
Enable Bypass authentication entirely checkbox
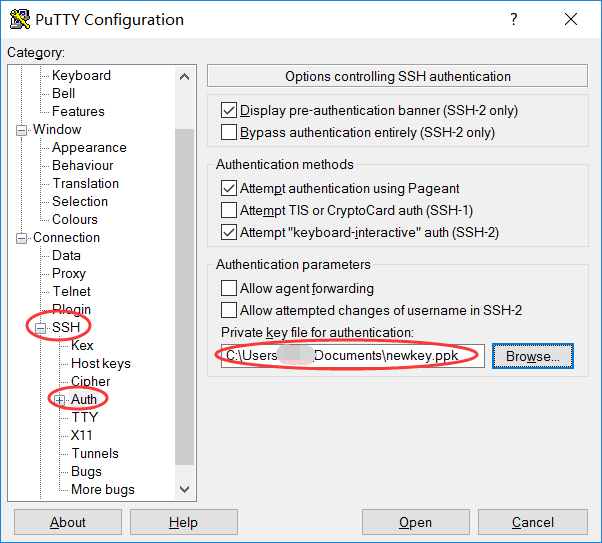(x=228, y=132)
